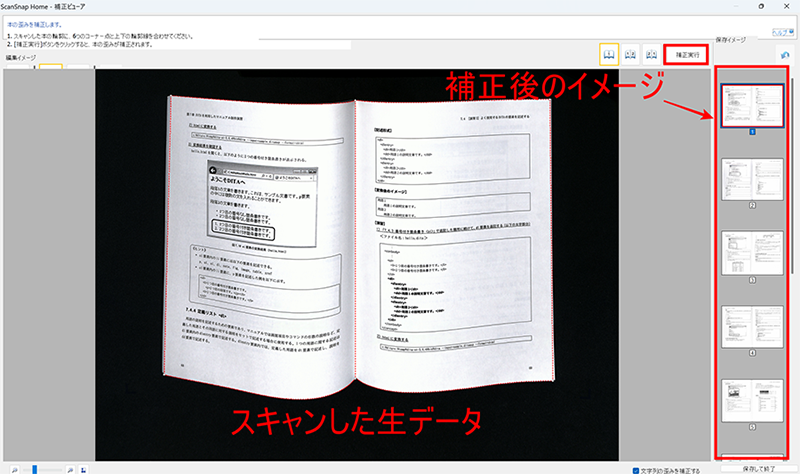Toggle 文字列の歪みを補正する checkbox
The image size is (800, 474).
click(x=636, y=470)
